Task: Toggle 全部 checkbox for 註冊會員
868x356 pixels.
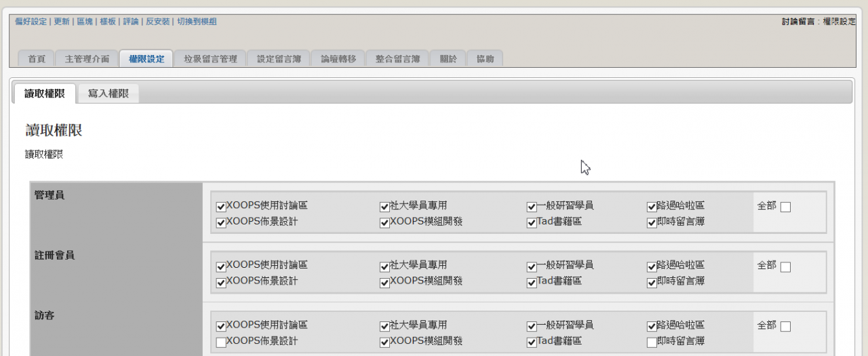Action: click(785, 268)
